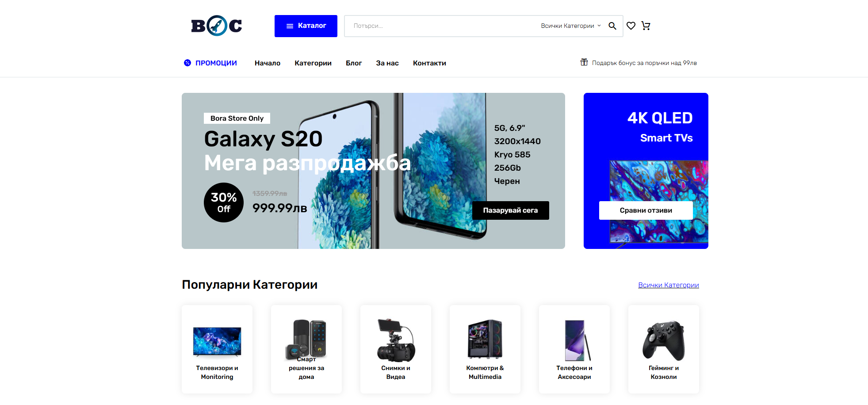Open the Контакти page
This screenshot has height=405, width=868.
pos(429,63)
